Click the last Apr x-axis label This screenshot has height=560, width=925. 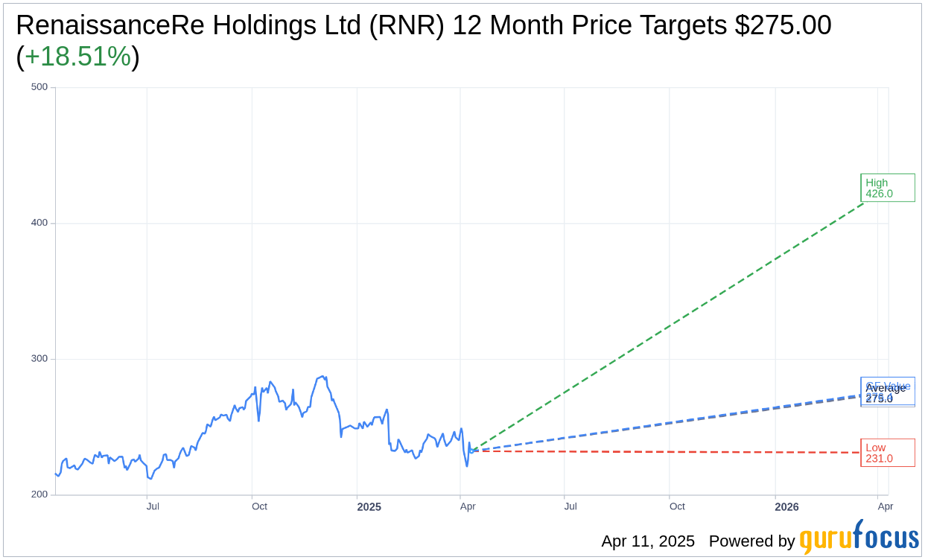[x=886, y=506]
